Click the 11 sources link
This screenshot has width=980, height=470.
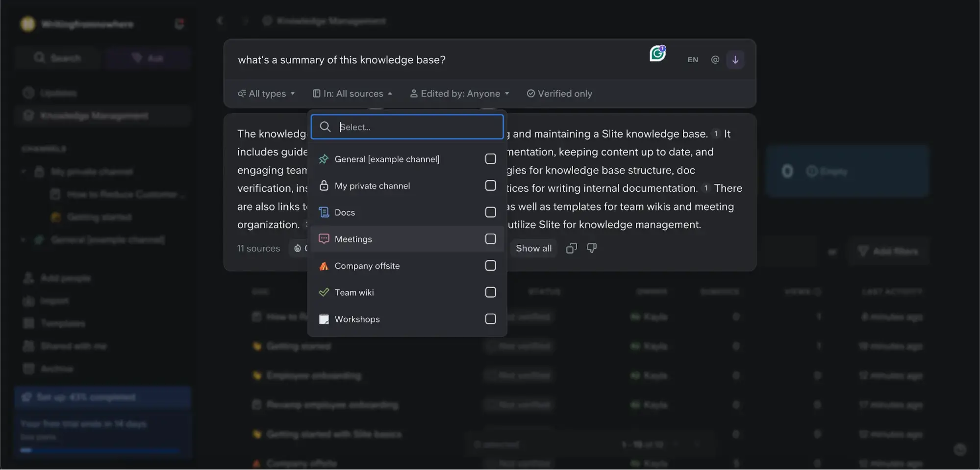[258, 249]
